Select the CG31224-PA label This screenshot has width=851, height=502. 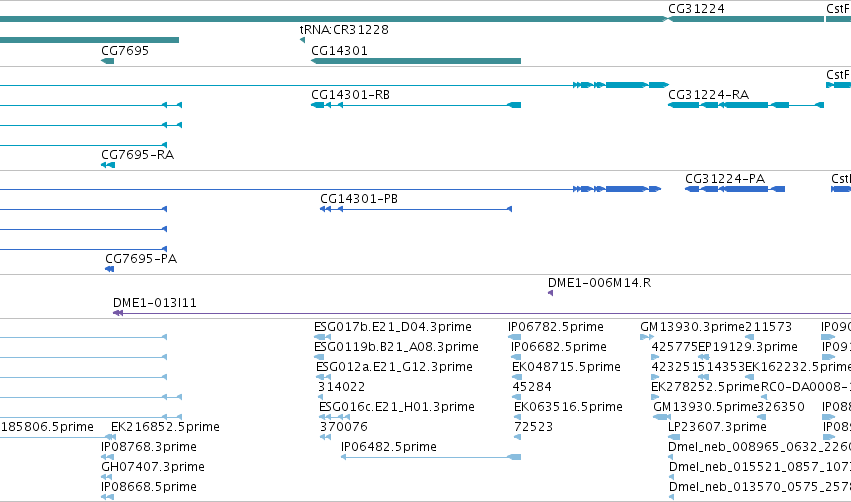click(725, 179)
